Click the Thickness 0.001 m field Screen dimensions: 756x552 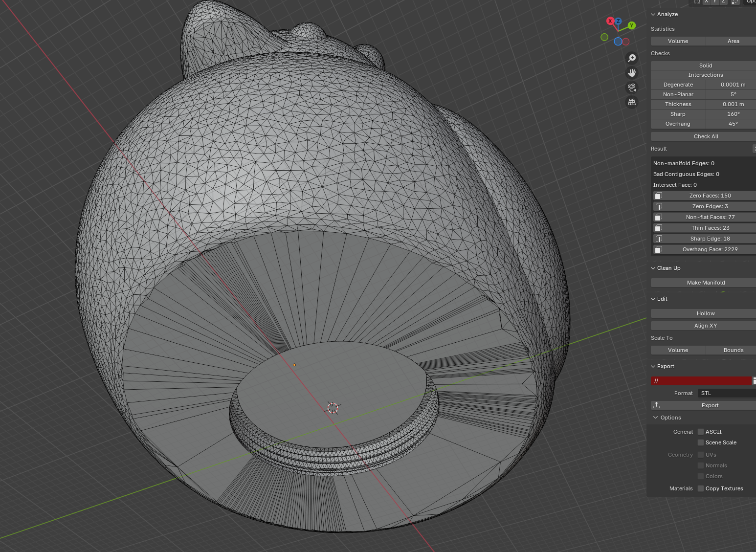731,104
